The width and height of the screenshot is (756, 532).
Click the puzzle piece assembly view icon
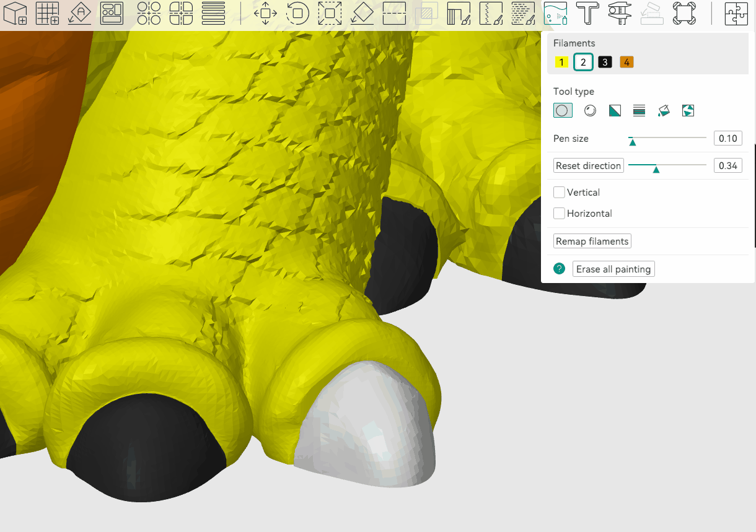(x=736, y=13)
